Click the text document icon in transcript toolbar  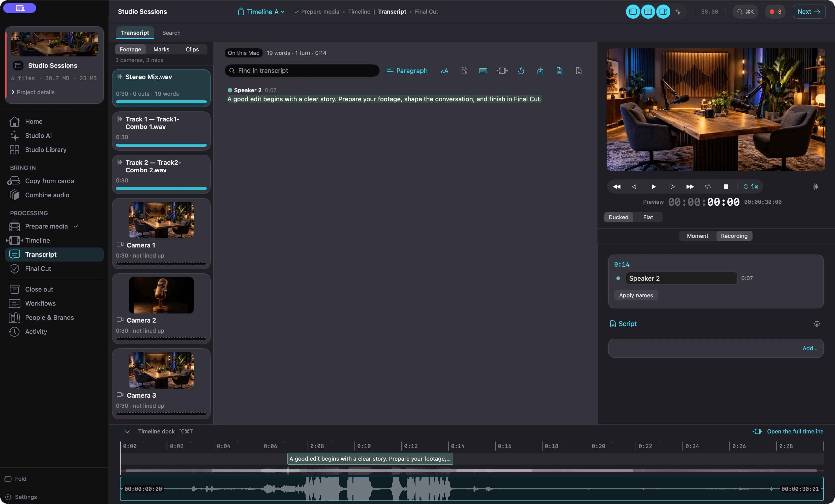[x=559, y=71]
